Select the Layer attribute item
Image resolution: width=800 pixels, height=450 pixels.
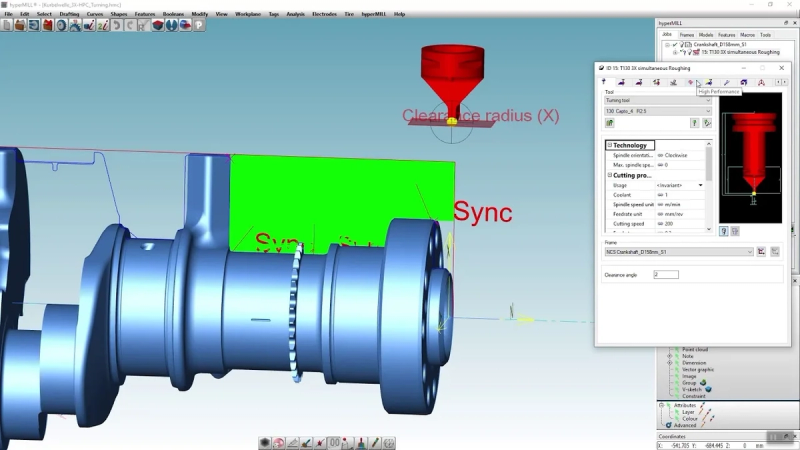pyautogui.click(x=688, y=412)
